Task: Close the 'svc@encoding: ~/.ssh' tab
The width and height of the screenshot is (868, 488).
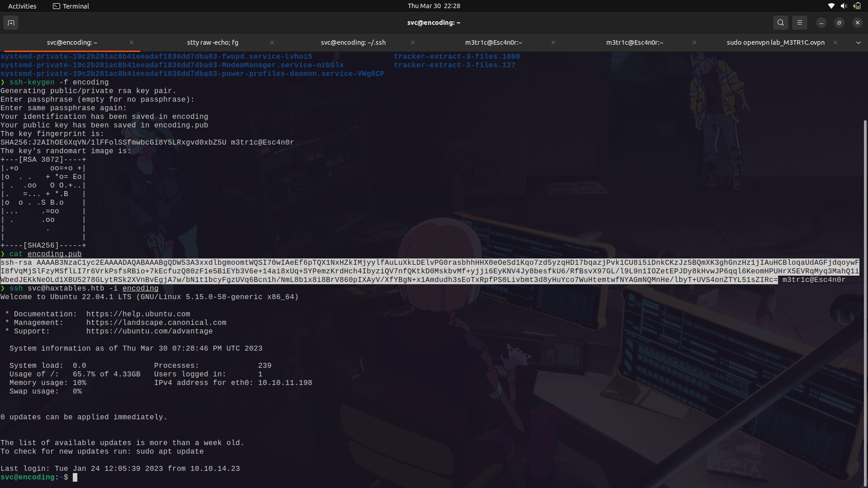Action: coord(412,42)
